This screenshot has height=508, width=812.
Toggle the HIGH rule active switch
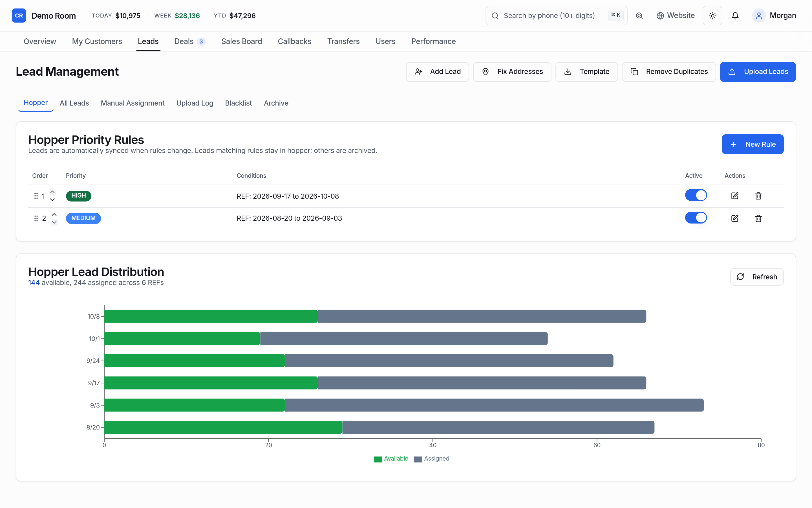pyautogui.click(x=696, y=195)
